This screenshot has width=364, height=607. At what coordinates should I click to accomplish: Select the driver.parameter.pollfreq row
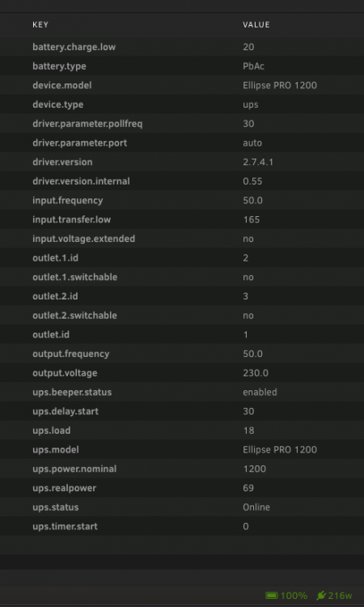(x=182, y=124)
